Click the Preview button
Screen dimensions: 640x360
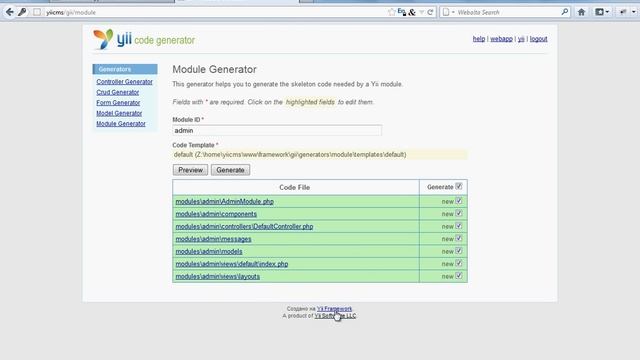190,170
